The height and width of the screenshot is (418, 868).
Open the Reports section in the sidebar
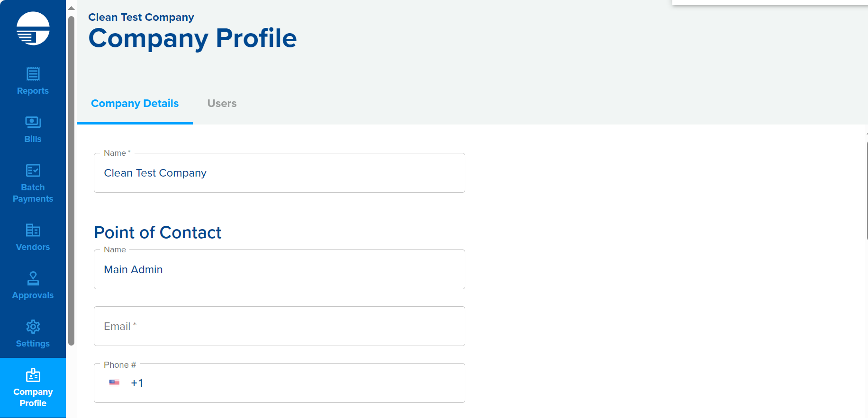tap(32, 80)
